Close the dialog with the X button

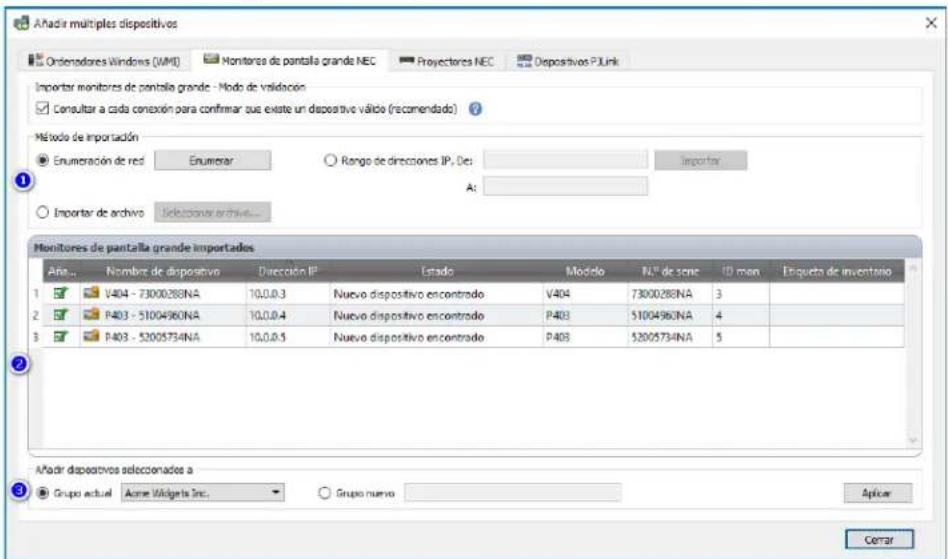(931, 23)
